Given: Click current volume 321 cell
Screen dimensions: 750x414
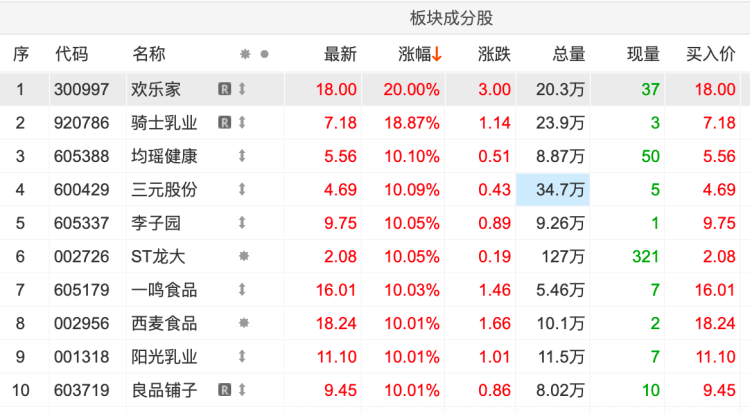Looking at the screenshot, I should point(646,257).
